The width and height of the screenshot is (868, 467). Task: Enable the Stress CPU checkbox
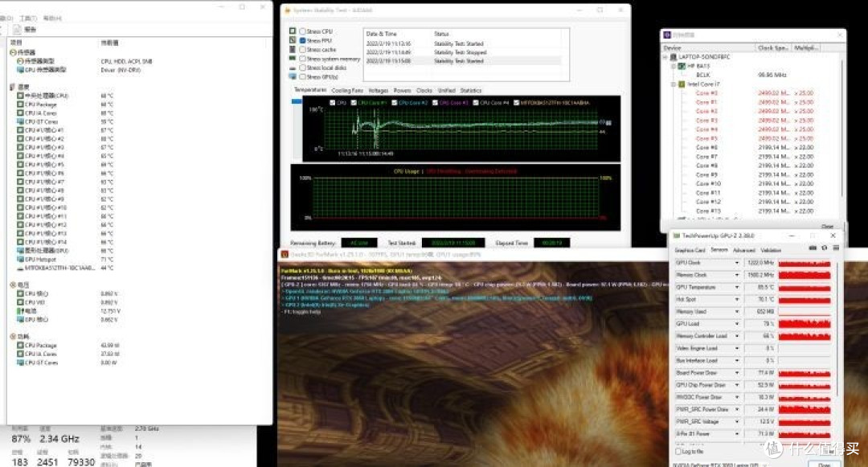(303, 31)
